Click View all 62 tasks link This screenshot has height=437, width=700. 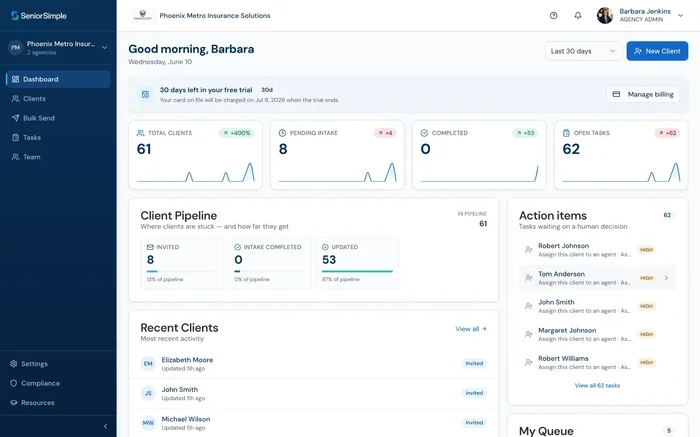597,386
